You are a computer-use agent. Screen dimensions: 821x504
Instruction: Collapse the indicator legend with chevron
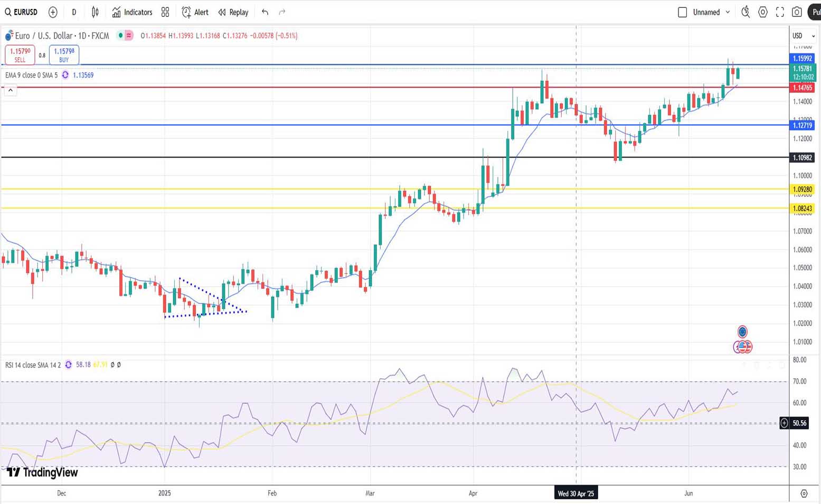click(10, 90)
